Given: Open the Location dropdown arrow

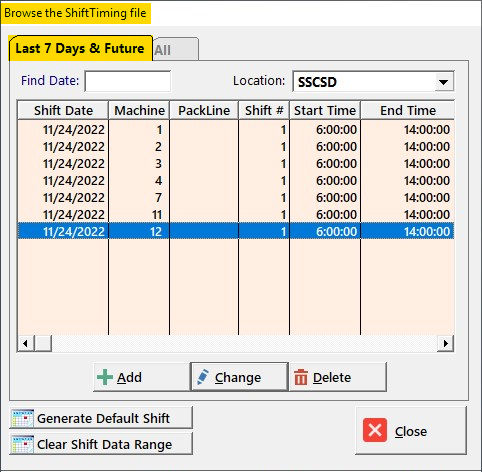Looking at the screenshot, I should (444, 82).
